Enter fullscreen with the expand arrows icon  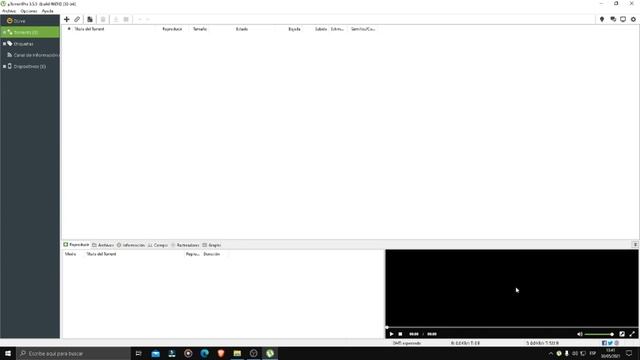pos(632,334)
